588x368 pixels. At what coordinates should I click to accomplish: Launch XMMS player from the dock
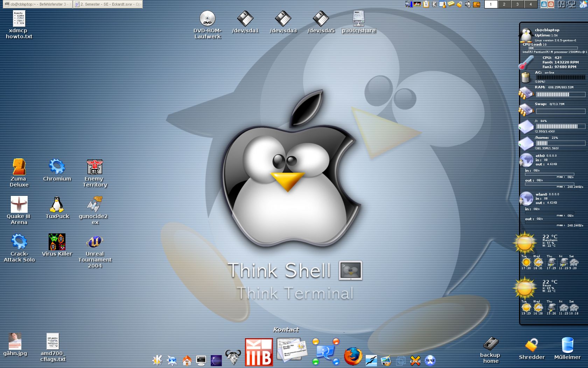430,360
